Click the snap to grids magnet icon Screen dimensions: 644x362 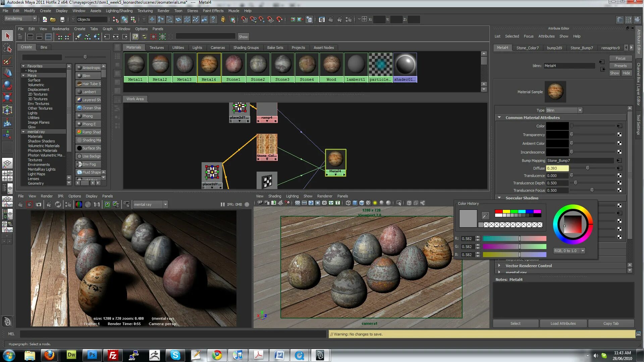(x=244, y=19)
